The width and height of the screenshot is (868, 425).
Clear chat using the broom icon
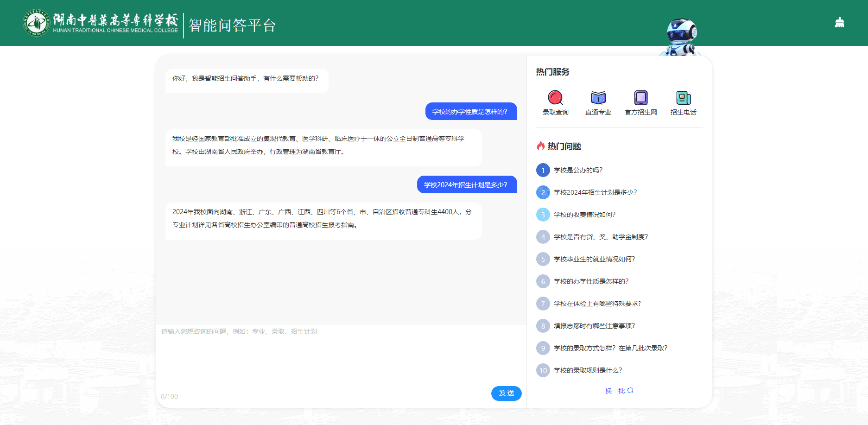[x=839, y=23]
